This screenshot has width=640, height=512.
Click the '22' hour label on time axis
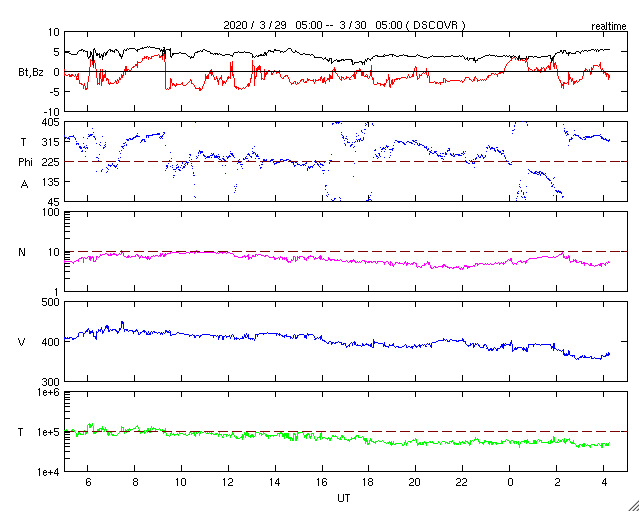[x=462, y=483]
